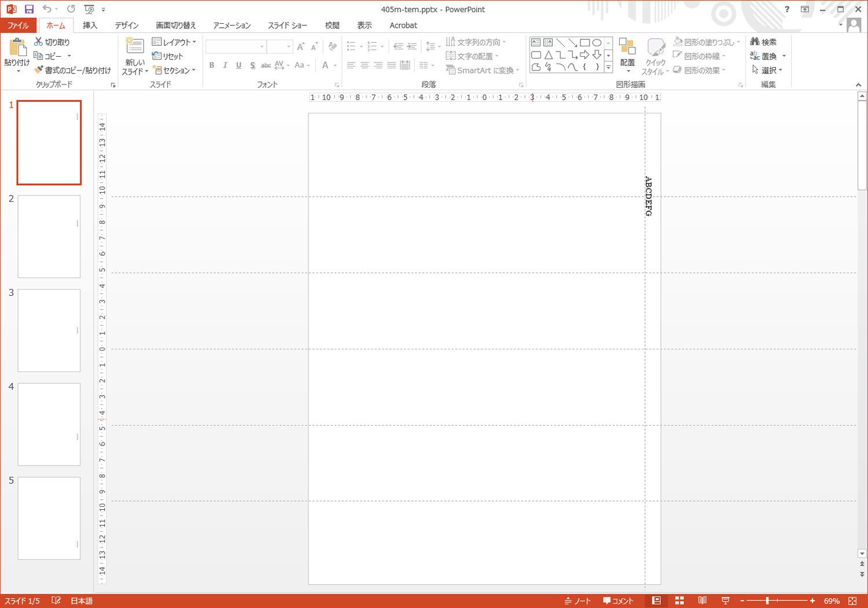Click the Save icon in quick access toolbar

(29, 9)
